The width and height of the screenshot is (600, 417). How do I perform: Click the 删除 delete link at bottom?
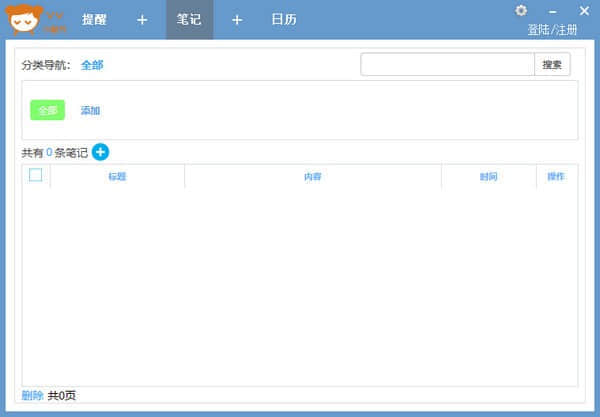[x=32, y=396]
